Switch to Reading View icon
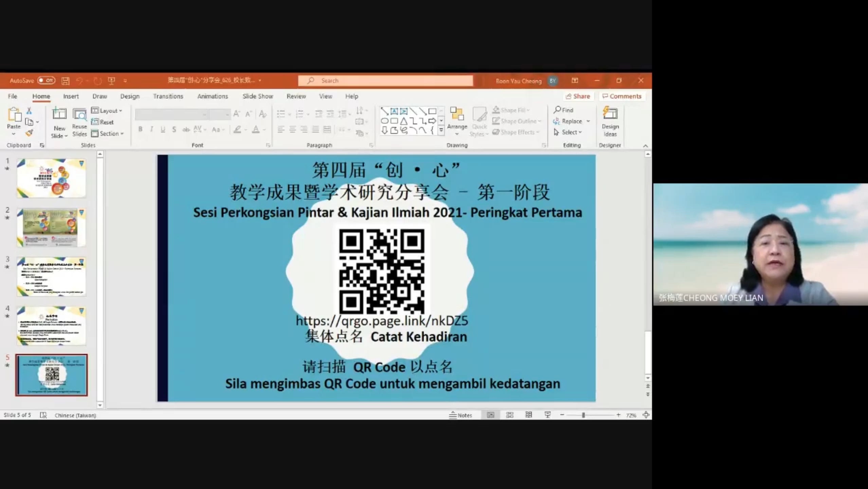This screenshot has width=868, height=489. coord(529,415)
